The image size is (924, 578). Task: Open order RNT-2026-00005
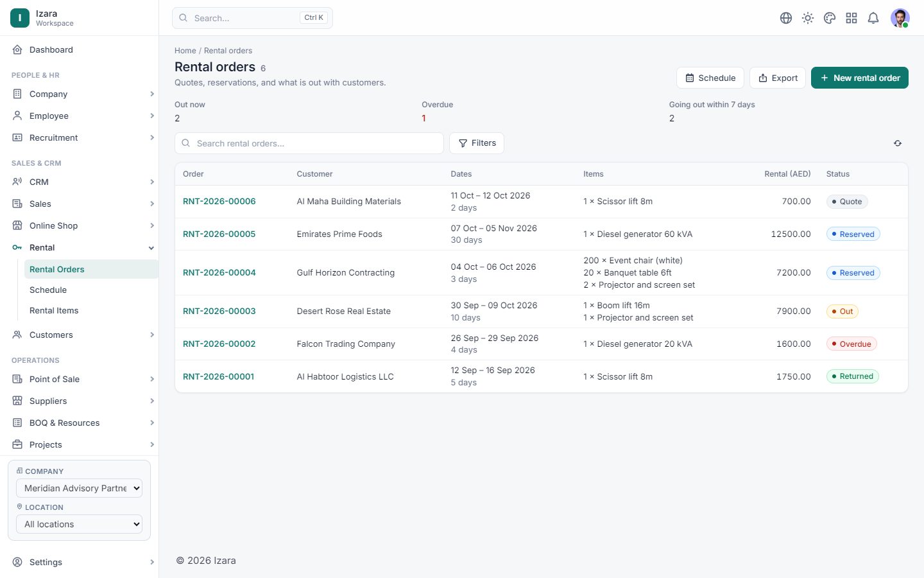pos(219,234)
